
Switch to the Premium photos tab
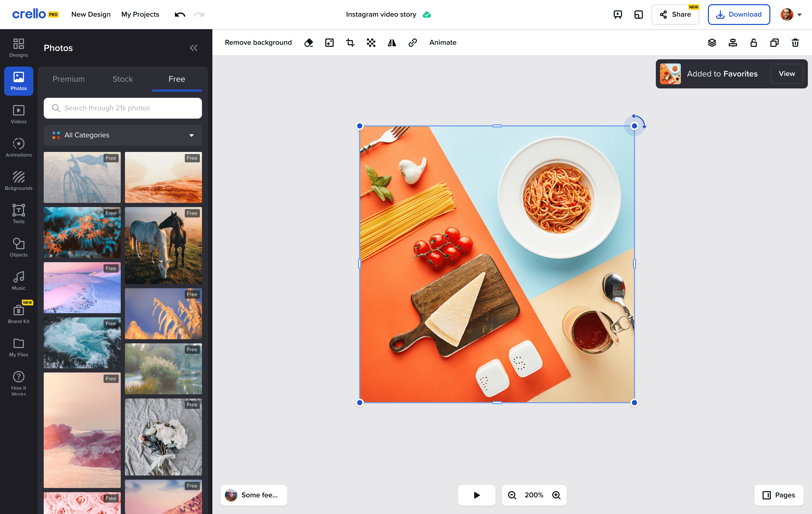pos(68,79)
